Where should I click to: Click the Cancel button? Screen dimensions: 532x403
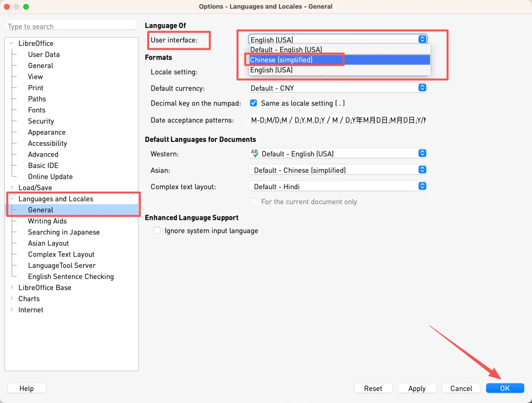click(x=461, y=388)
